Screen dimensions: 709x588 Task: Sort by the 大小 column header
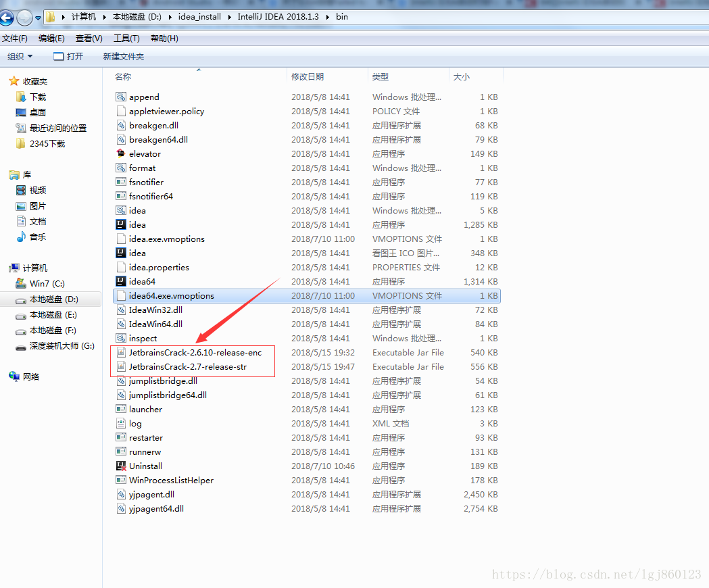pos(461,77)
